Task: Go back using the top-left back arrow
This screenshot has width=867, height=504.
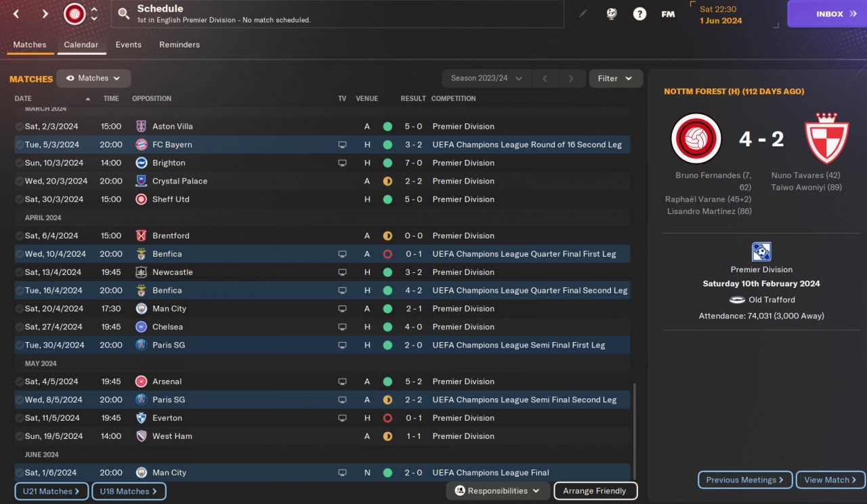Action: coord(16,14)
